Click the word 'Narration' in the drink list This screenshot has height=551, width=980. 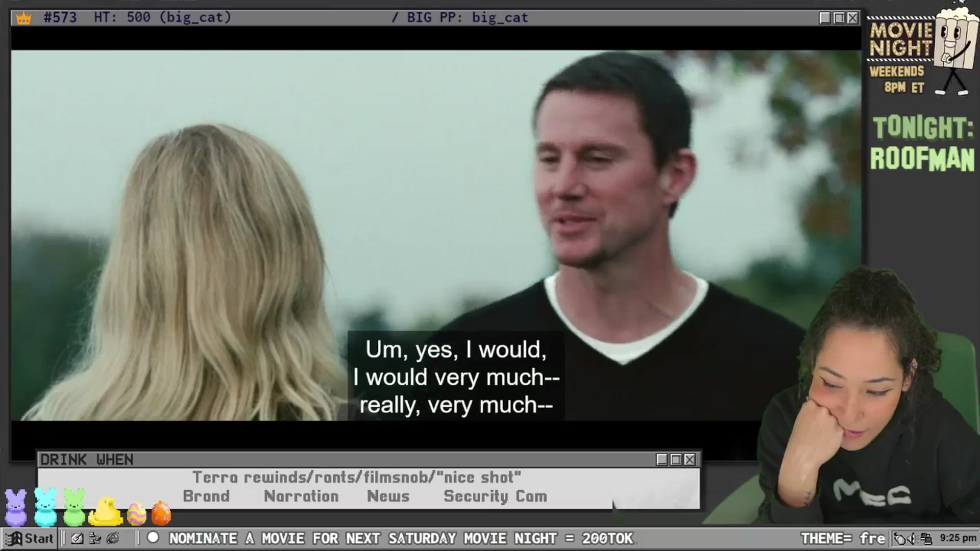point(301,496)
